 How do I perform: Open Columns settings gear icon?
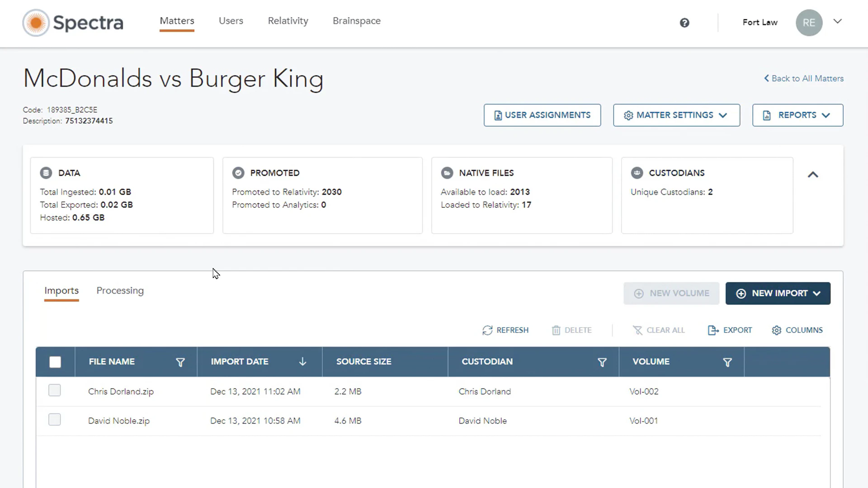click(x=776, y=330)
